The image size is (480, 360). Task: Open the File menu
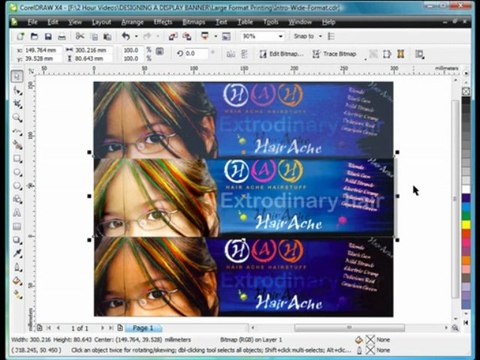click(32, 22)
